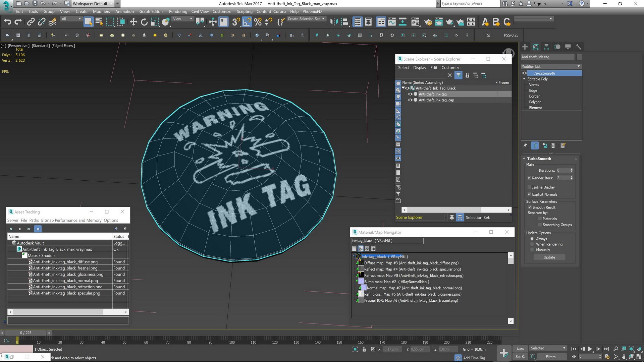Open Paths menu in Asset Tracking
Image resolution: width=644 pixels, height=362 pixels.
tap(34, 221)
